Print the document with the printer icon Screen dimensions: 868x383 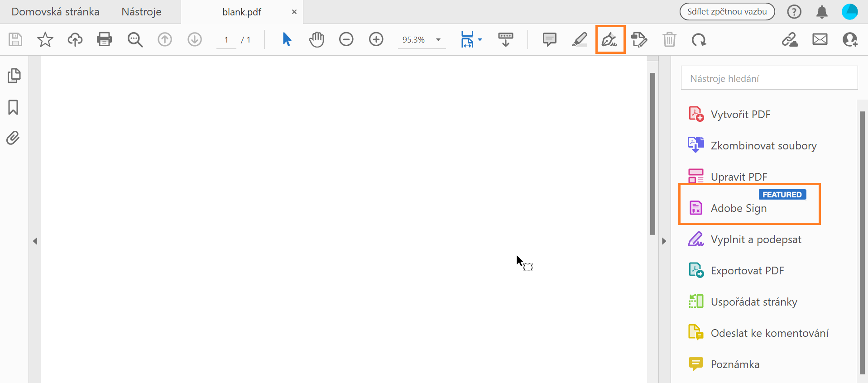[x=104, y=39]
